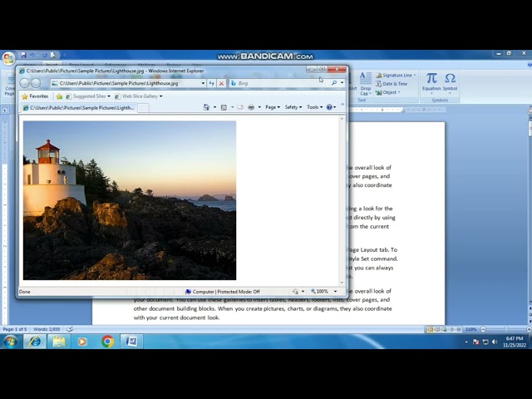Viewport: 532px width, 399px height.
Task: Open the address bar history dropdown
Action: click(203, 83)
